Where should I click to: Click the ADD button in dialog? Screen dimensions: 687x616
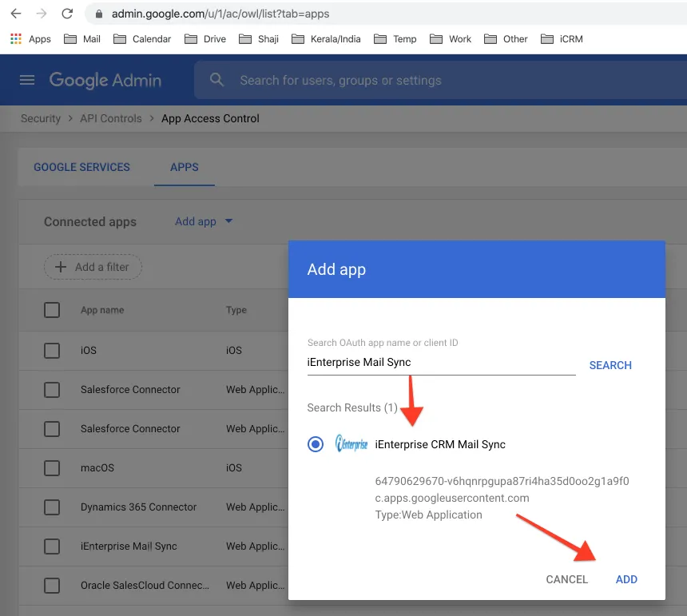click(x=626, y=579)
